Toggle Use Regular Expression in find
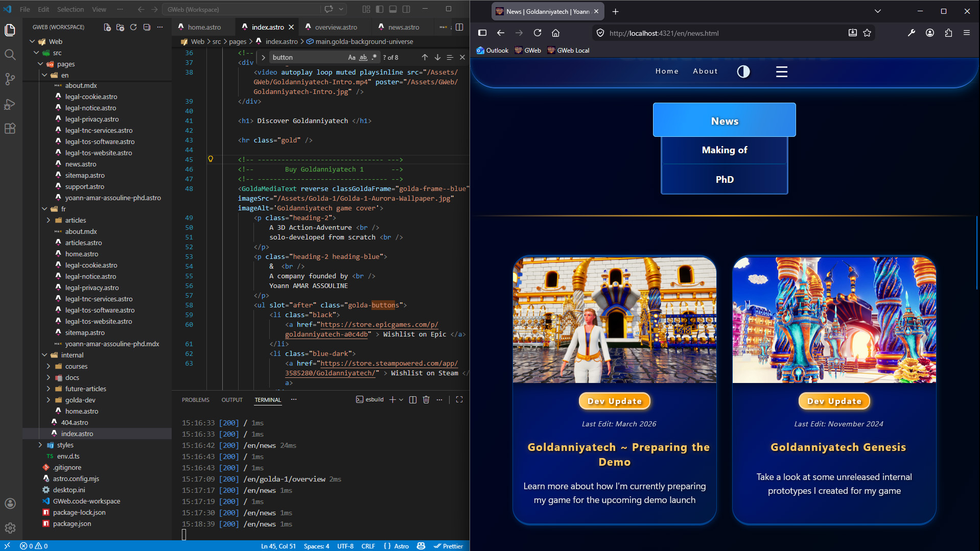This screenshot has width=980, height=551. pyautogui.click(x=375, y=57)
